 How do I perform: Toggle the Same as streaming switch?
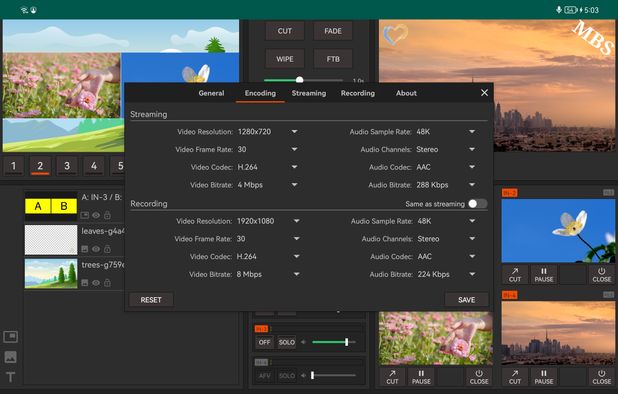point(477,204)
